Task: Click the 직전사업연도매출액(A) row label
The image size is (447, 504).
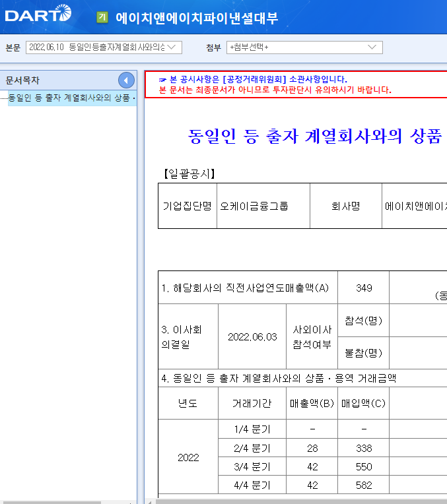Action: tap(248, 288)
